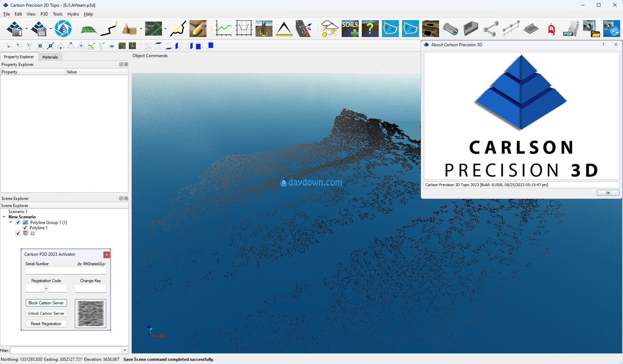Close the Carlson P3D 2023 Activator window
Screen dimensions: 623x364
(x=107, y=255)
